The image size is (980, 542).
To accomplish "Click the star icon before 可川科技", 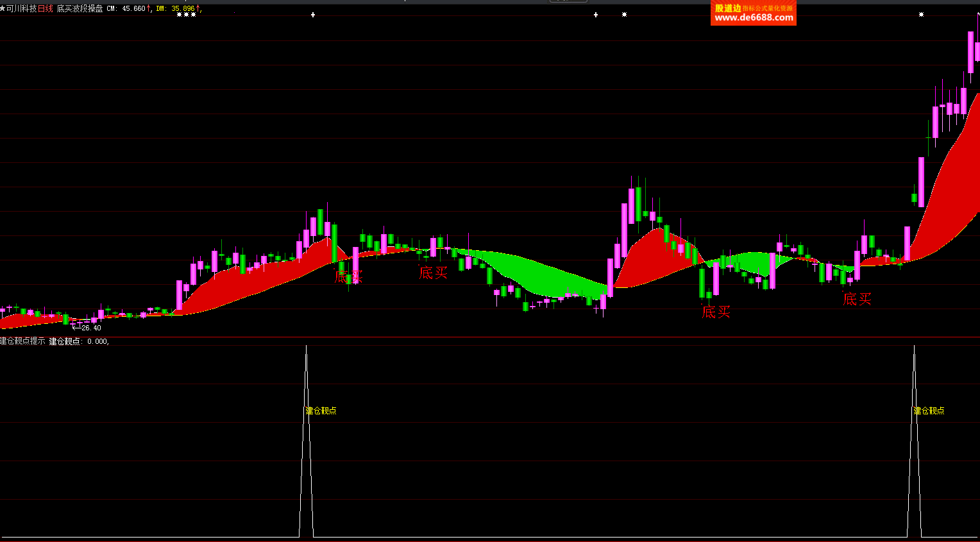I will (3, 8).
